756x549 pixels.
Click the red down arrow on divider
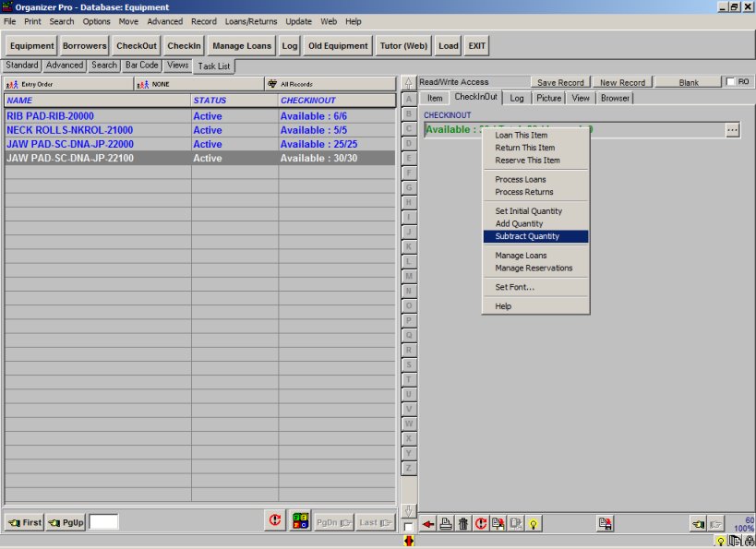pyautogui.click(x=408, y=542)
